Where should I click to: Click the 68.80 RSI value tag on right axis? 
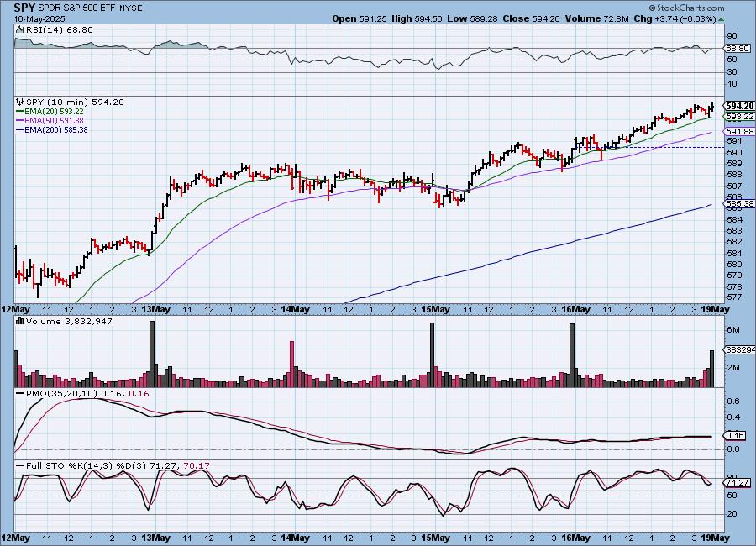click(x=738, y=48)
